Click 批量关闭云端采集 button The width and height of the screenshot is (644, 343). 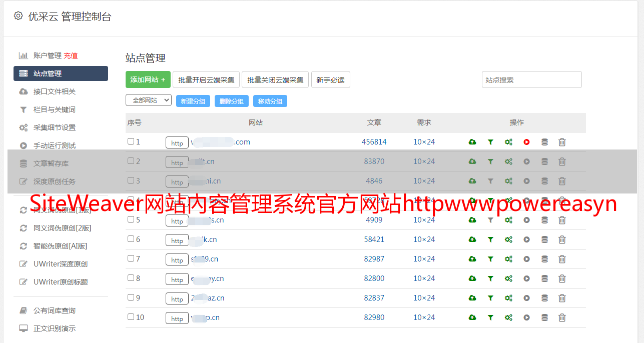(275, 79)
